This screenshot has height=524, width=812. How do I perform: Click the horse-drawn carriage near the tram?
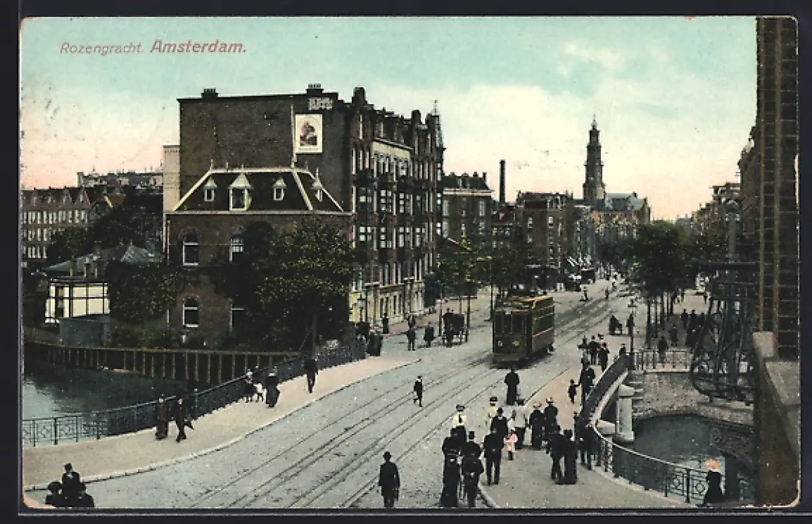[453, 326]
